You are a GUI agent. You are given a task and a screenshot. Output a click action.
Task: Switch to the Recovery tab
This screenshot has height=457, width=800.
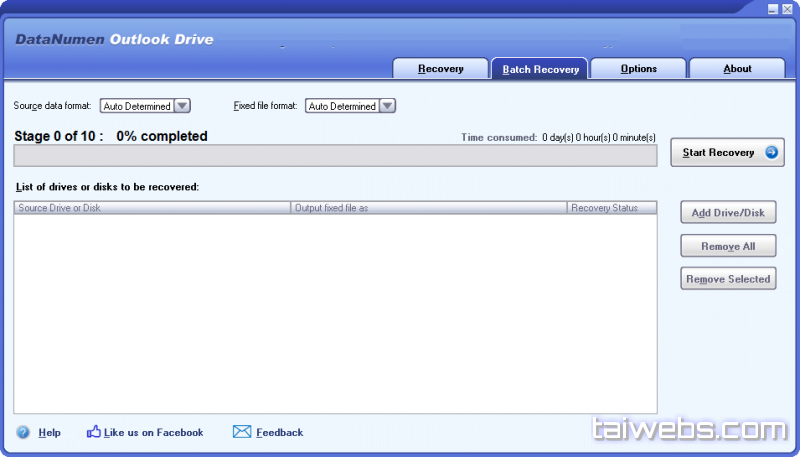point(440,69)
